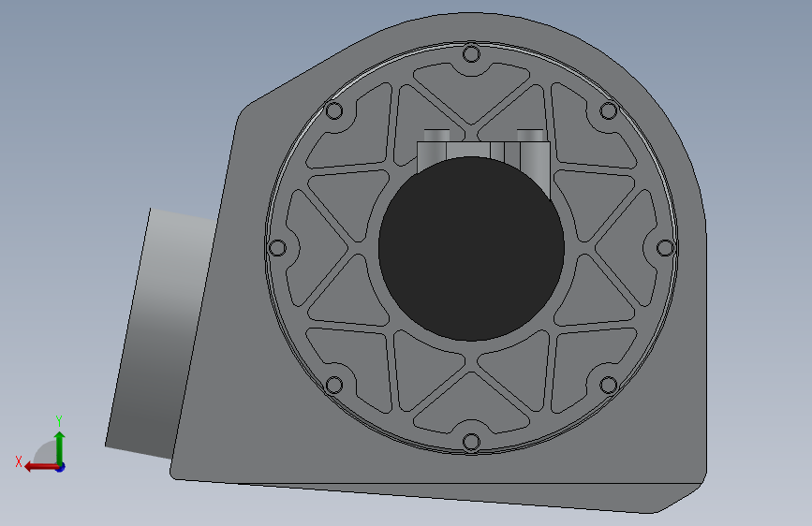The height and width of the screenshot is (526, 812).
Task: Select the upper-right flange bolt hole
Action: click(609, 110)
